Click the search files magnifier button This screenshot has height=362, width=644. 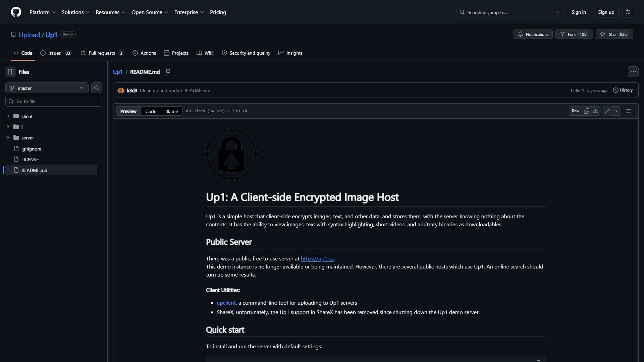pyautogui.click(x=97, y=88)
